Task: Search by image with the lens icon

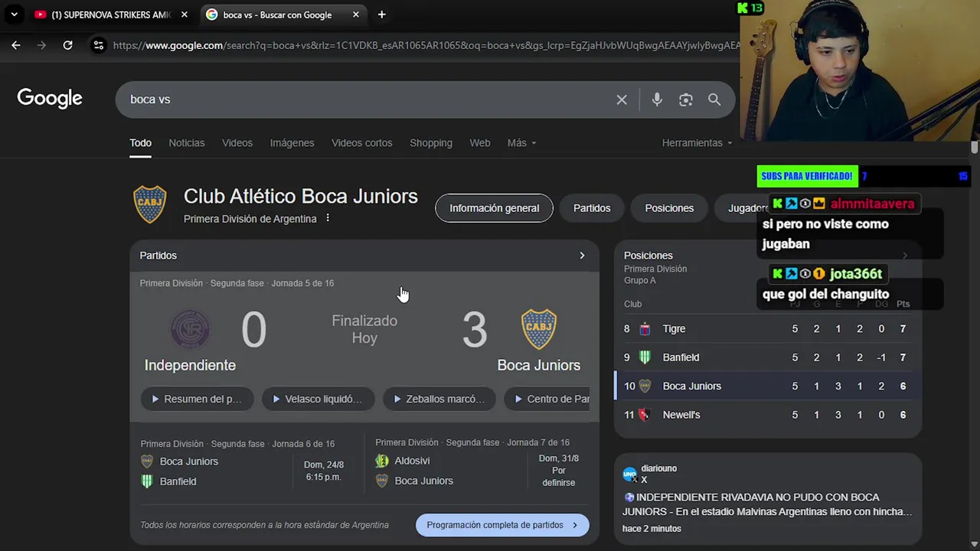Action: coord(685,99)
